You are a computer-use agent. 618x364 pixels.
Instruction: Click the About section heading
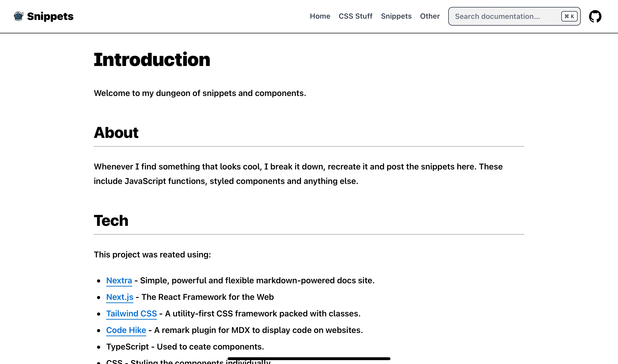pos(116,132)
